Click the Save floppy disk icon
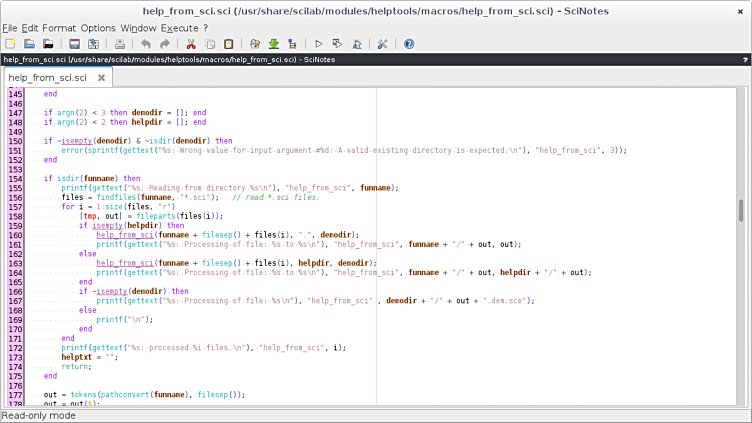 (74, 44)
